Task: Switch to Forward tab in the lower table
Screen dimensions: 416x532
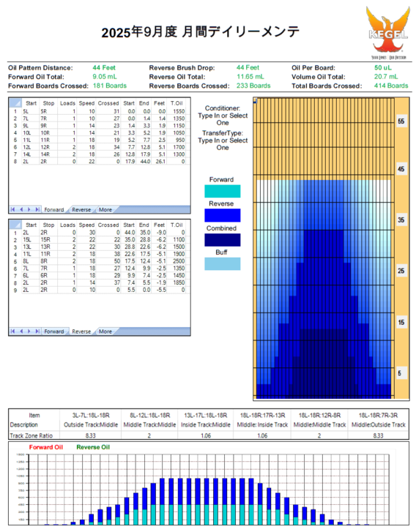Action: coord(54,331)
